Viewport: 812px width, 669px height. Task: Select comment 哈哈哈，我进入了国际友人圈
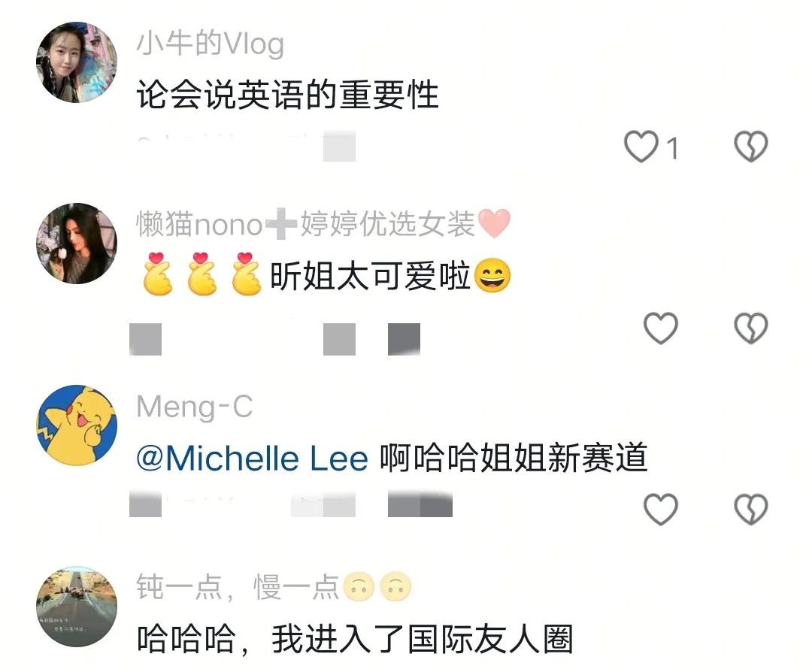(355, 640)
